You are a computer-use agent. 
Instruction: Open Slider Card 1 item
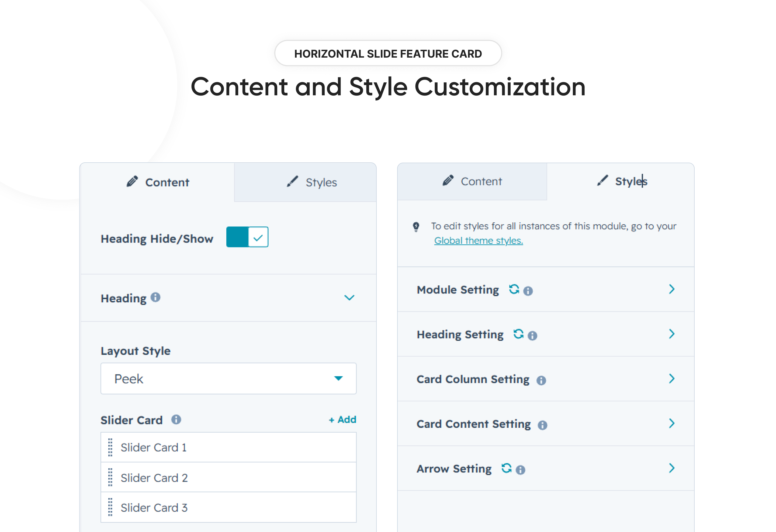(x=229, y=447)
